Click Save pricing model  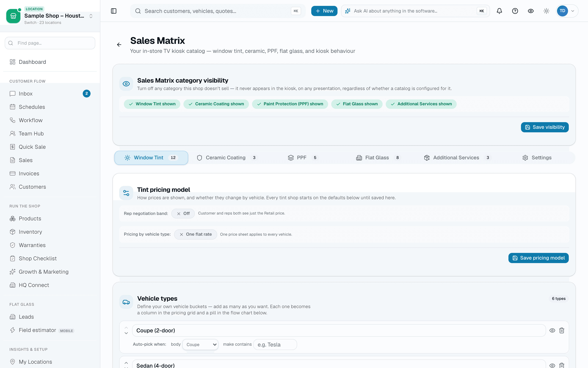(538, 258)
